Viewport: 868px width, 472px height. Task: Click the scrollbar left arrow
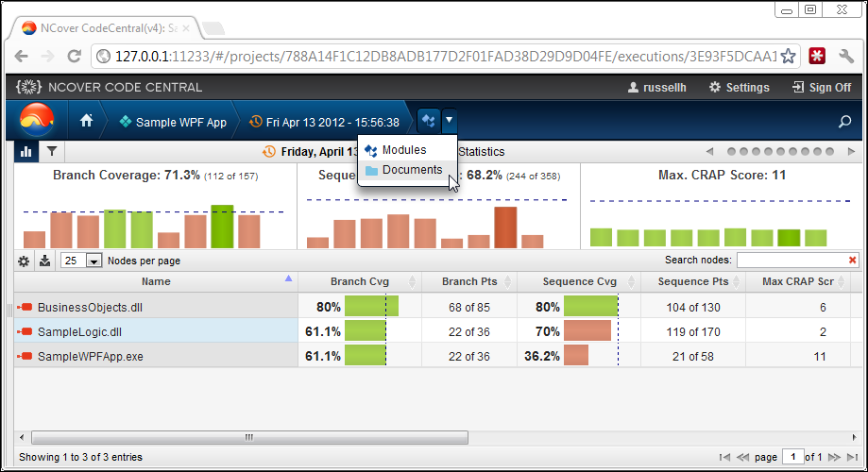point(22,438)
